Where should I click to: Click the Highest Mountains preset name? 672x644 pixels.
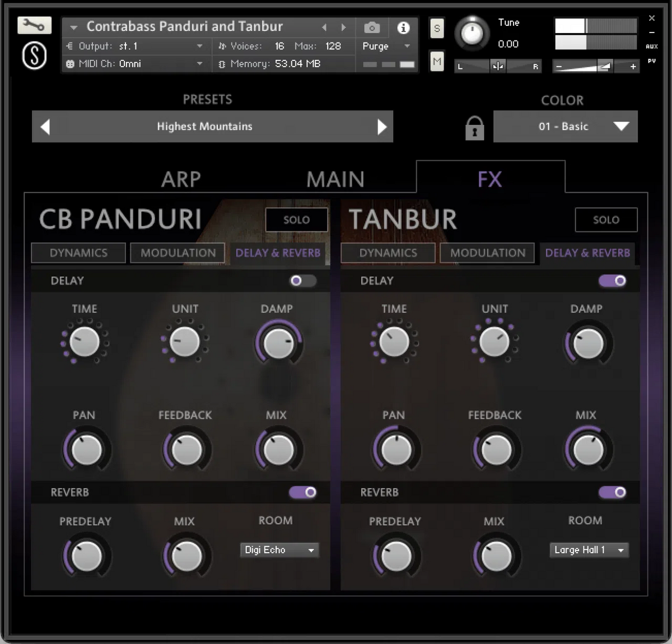click(x=204, y=127)
